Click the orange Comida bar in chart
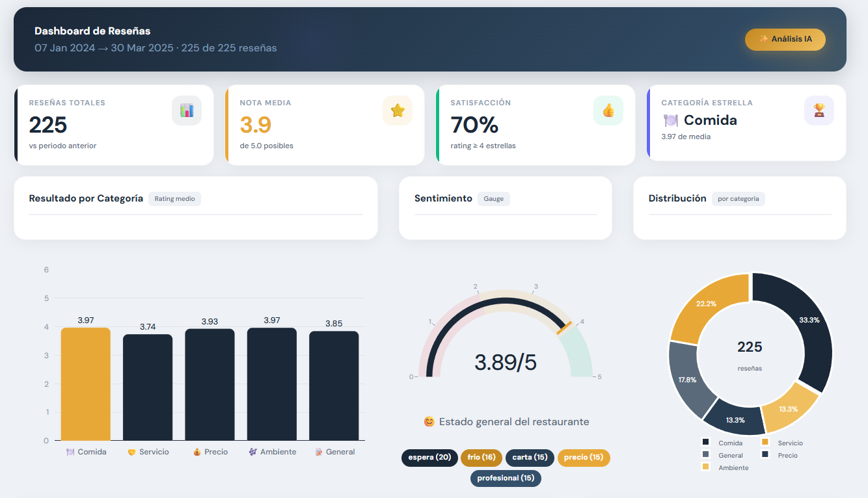The image size is (868, 498). (x=86, y=384)
